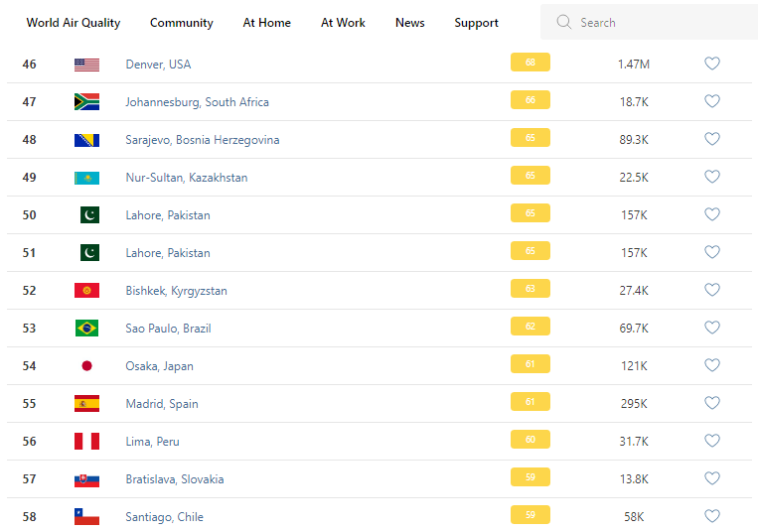Toggle heart for Johannesburg, South Africa

click(711, 101)
